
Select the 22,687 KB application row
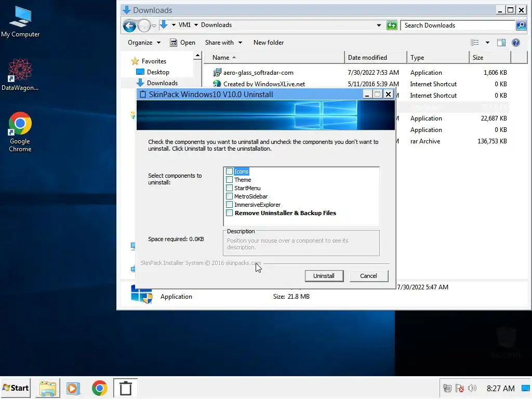453,118
